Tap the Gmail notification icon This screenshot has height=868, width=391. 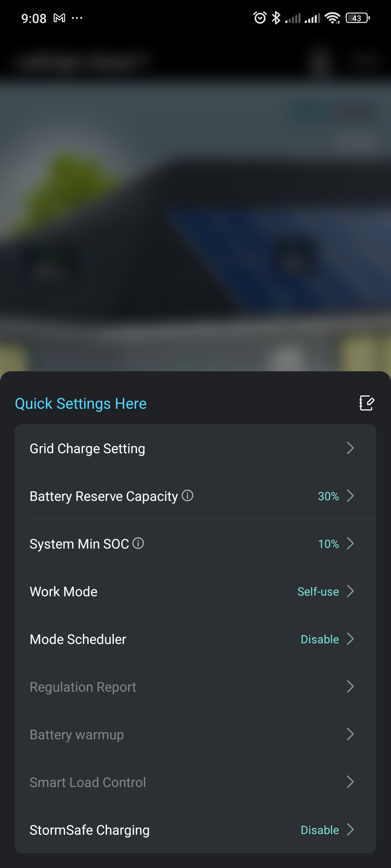click(59, 18)
